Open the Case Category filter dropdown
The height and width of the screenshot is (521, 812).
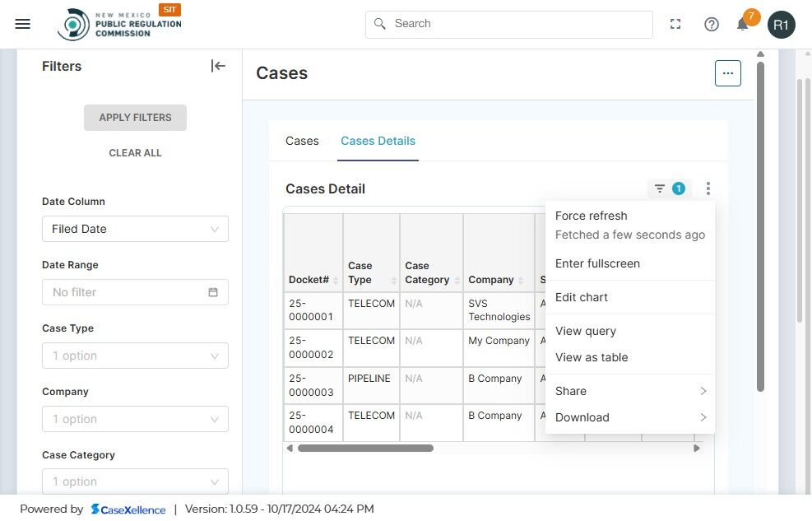[135, 481]
